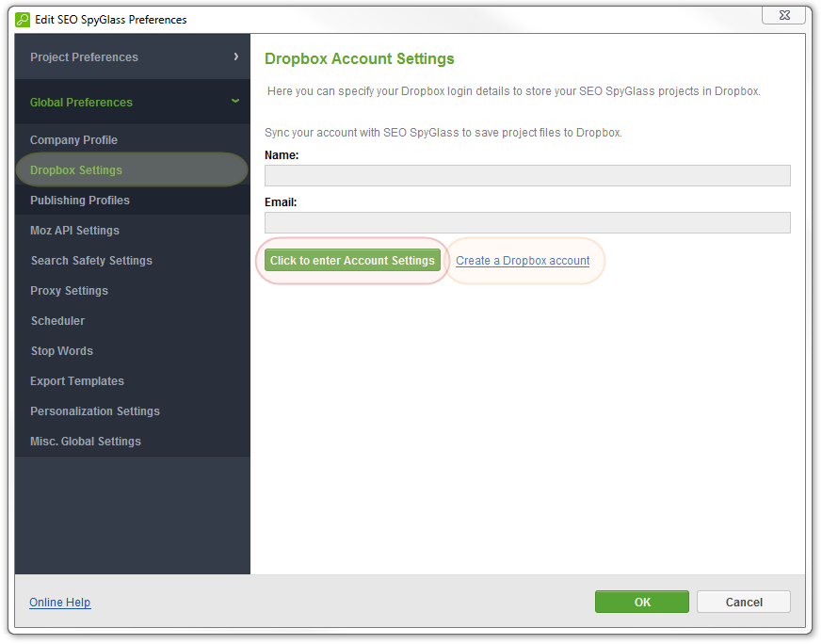This screenshot has height=644, width=822.
Task: Click the Name input field
Action: (527, 175)
